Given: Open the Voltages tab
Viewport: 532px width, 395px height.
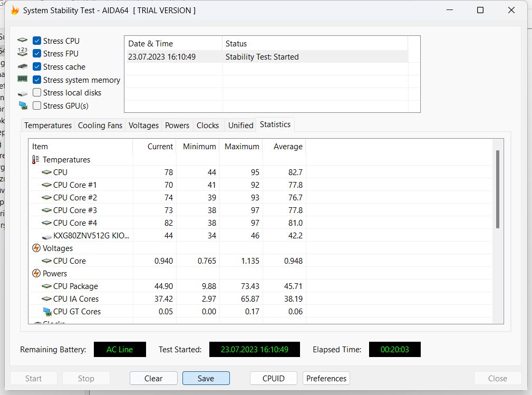Looking at the screenshot, I should pyautogui.click(x=143, y=125).
